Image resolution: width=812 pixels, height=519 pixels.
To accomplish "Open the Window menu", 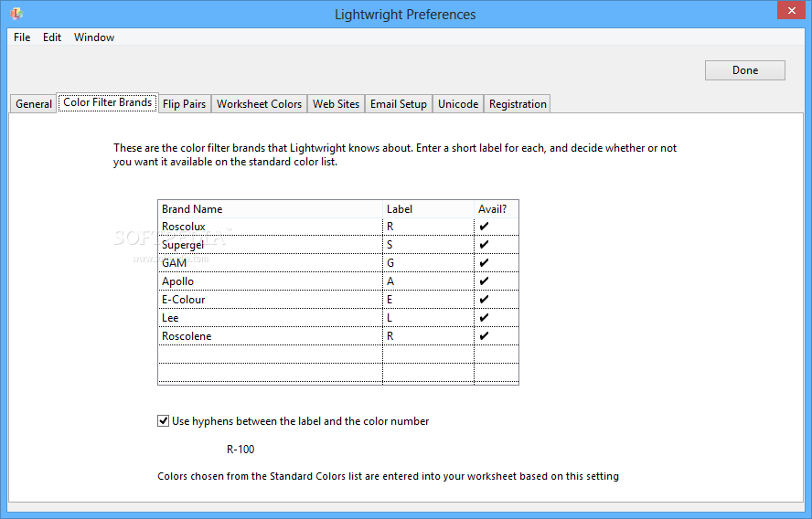I will tap(94, 37).
